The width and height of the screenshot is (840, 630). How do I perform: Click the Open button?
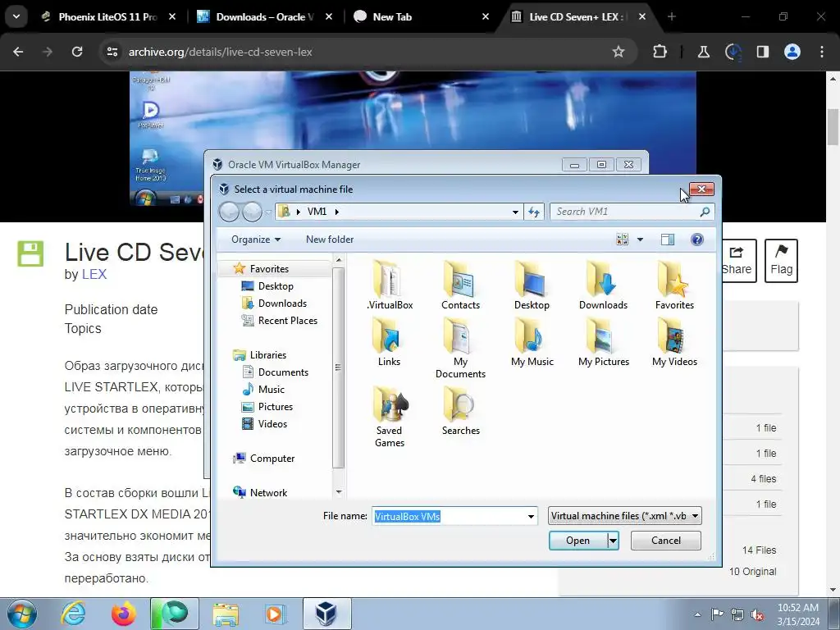point(578,541)
